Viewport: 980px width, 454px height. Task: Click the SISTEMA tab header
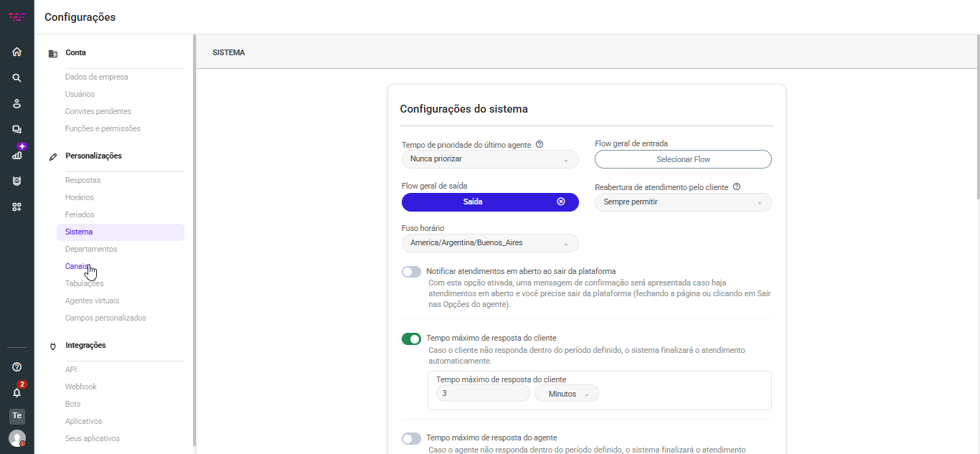pyautogui.click(x=229, y=52)
